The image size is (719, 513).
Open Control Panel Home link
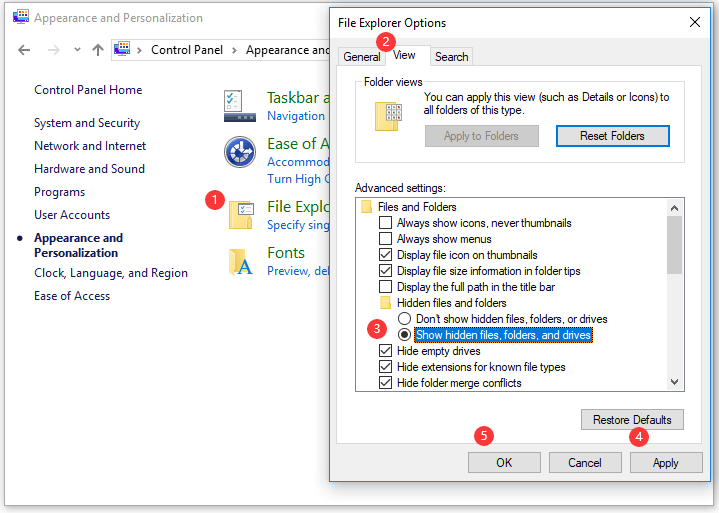click(x=88, y=90)
